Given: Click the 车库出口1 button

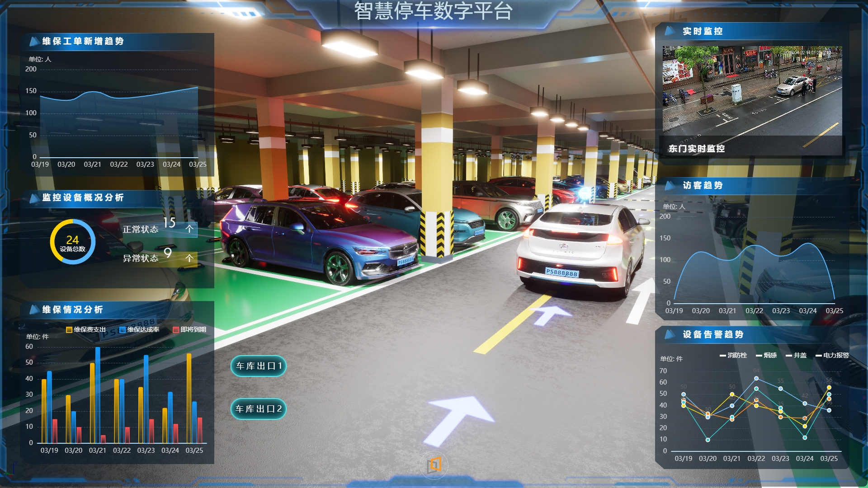Looking at the screenshot, I should [x=259, y=366].
